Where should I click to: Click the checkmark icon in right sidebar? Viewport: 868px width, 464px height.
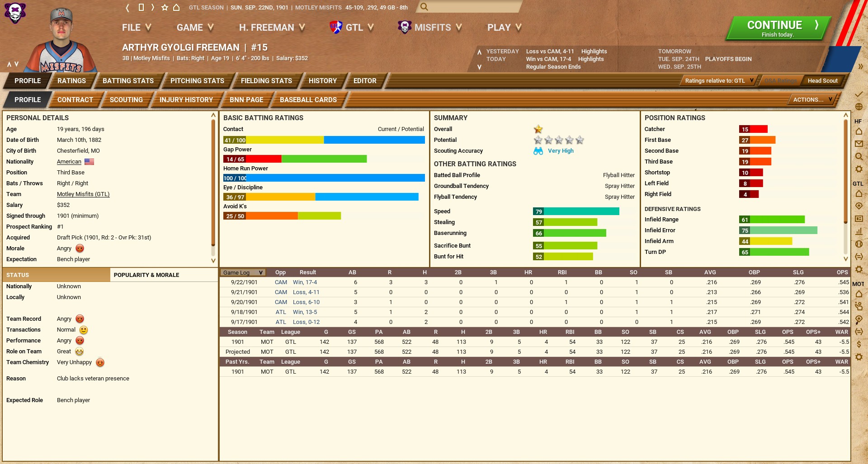(x=859, y=94)
